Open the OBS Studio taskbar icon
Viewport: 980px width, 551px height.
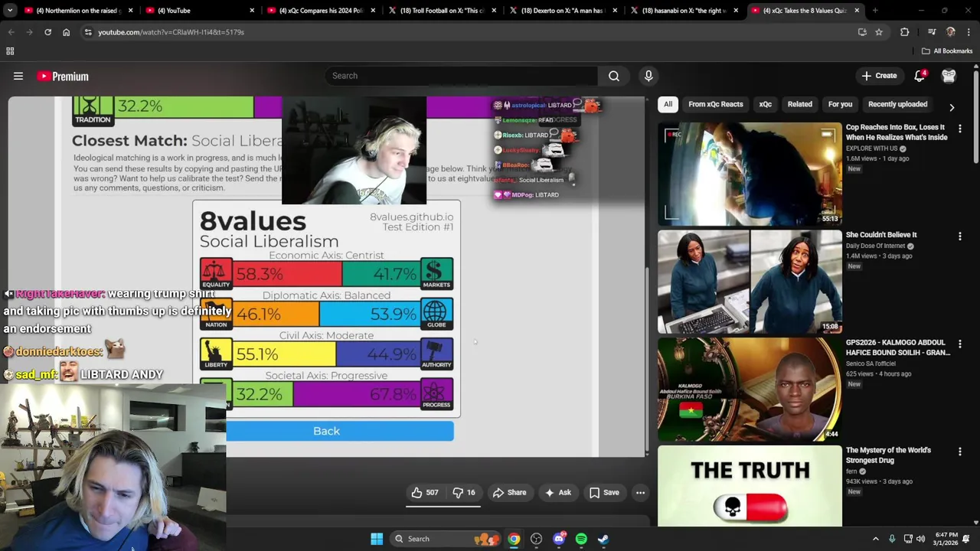(x=536, y=539)
